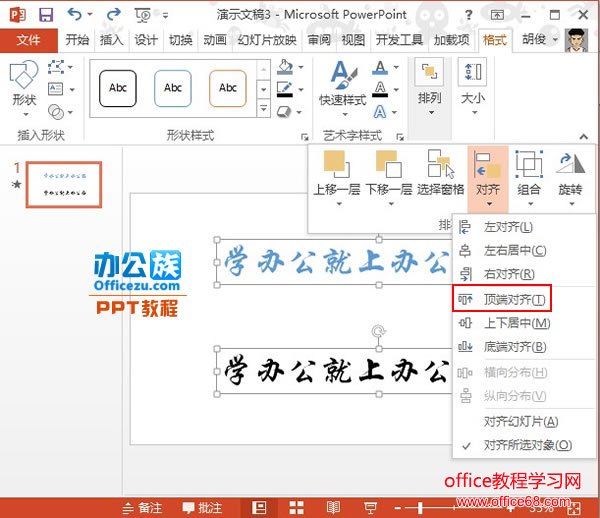Screen dimensions: 600x518
Task: Choose Align Bottom (底端对齐) from menu
Action: click(x=521, y=347)
